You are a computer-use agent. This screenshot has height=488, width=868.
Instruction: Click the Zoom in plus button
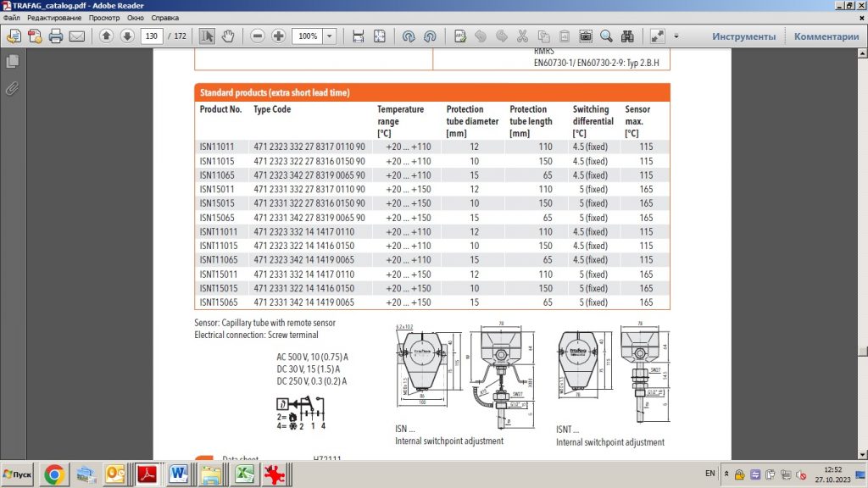coord(278,36)
